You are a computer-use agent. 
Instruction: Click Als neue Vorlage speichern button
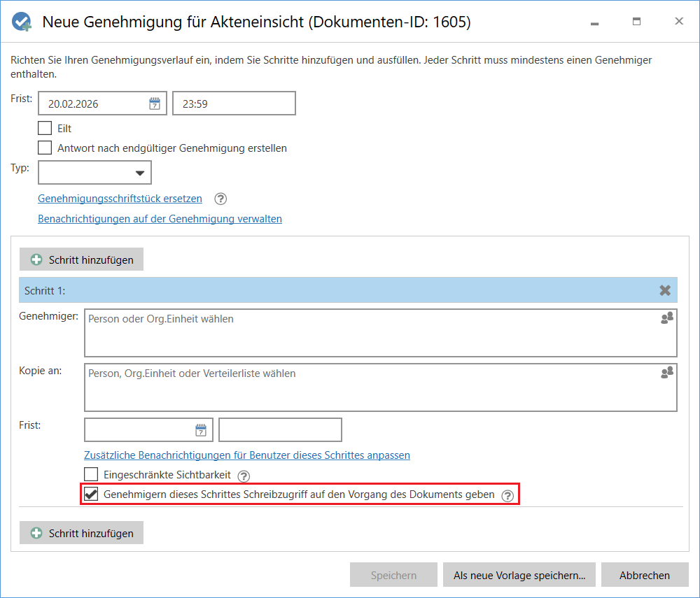(x=519, y=576)
